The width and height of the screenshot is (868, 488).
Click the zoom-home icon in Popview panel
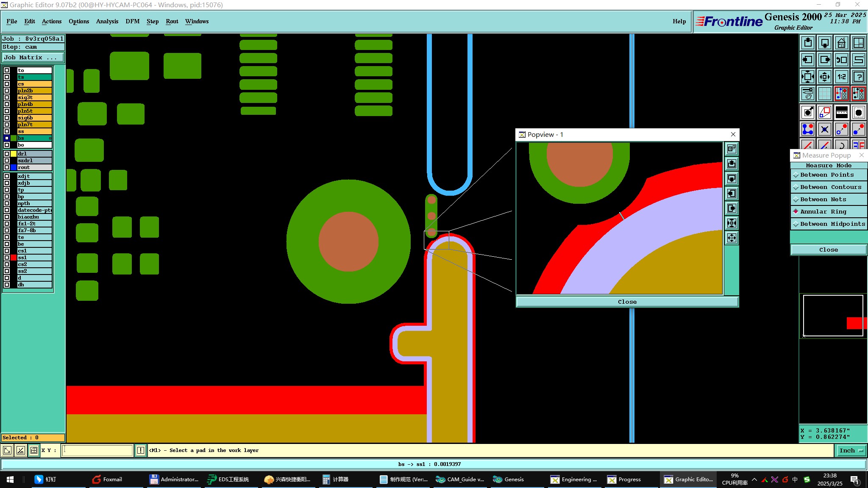click(x=732, y=149)
